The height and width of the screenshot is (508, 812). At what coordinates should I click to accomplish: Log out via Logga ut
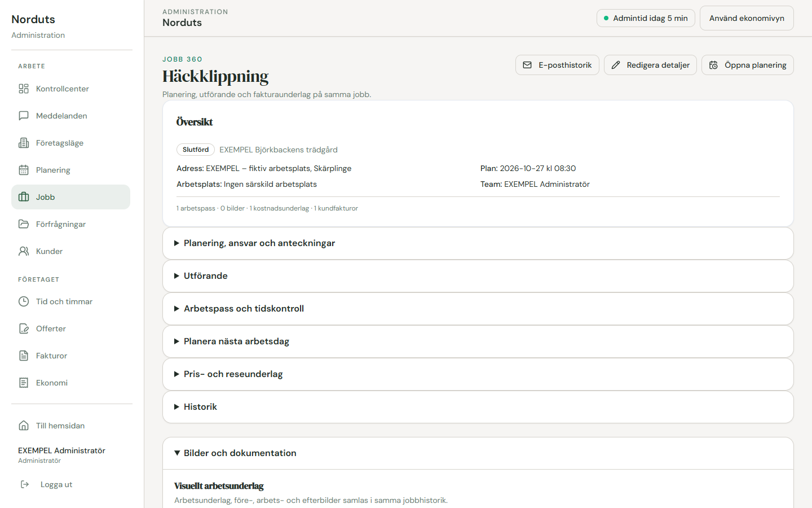click(x=70, y=484)
